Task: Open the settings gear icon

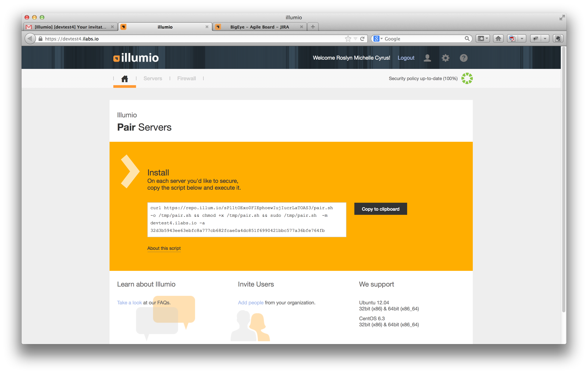Action: coord(445,58)
